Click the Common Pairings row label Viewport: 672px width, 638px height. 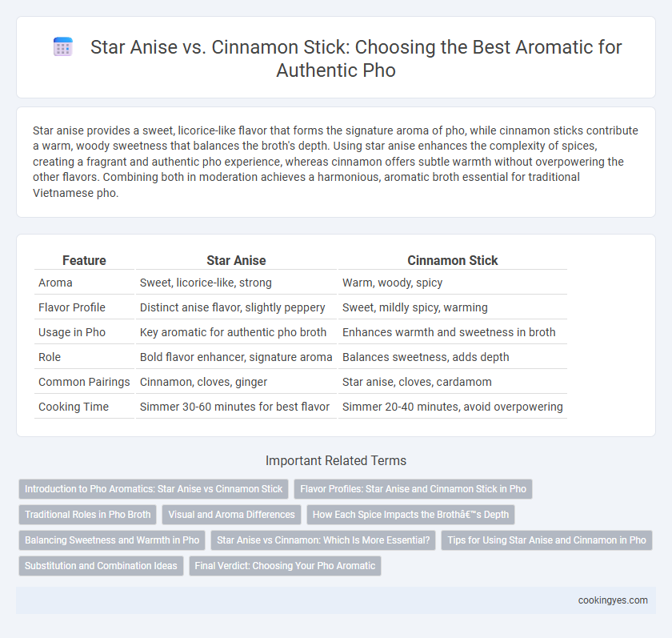pyautogui.click(x=84, y=382)
